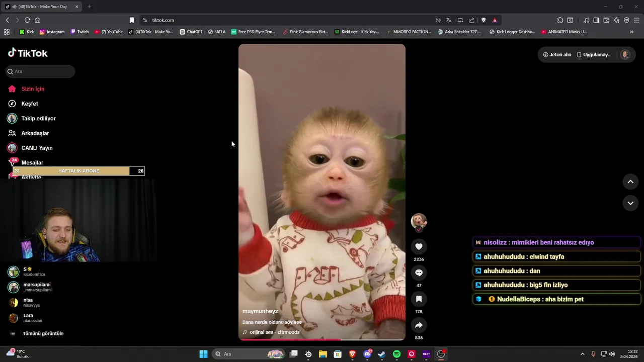Show hidden system tray icons

pos(583,354)
